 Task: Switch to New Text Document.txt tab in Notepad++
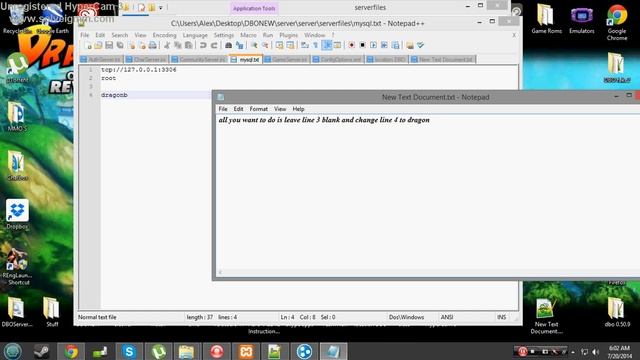pos(442,60)
